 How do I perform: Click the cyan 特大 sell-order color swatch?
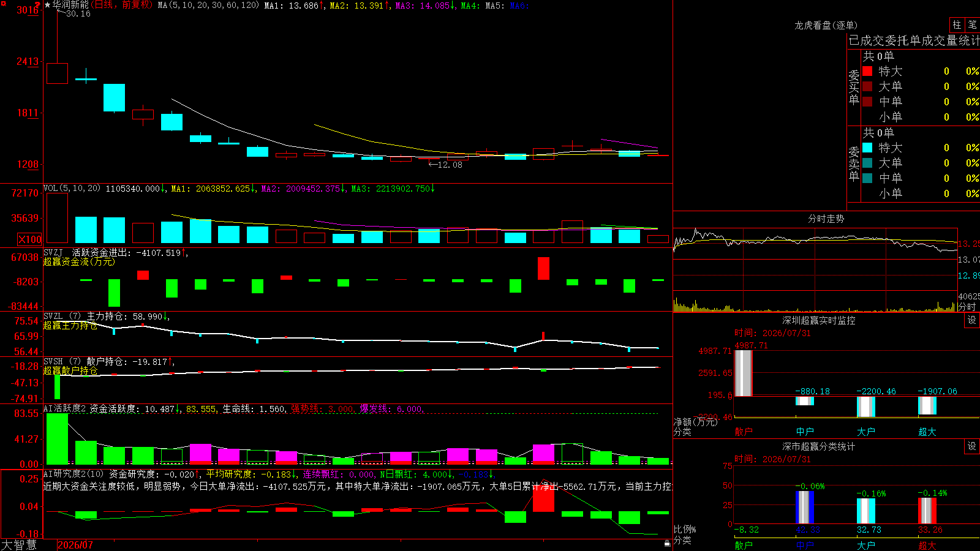pyautogui.click(x=867, y=148)
